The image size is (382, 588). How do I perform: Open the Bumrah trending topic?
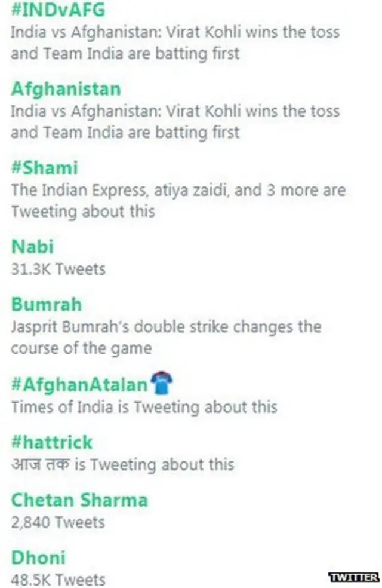click(x=46, y=305)
